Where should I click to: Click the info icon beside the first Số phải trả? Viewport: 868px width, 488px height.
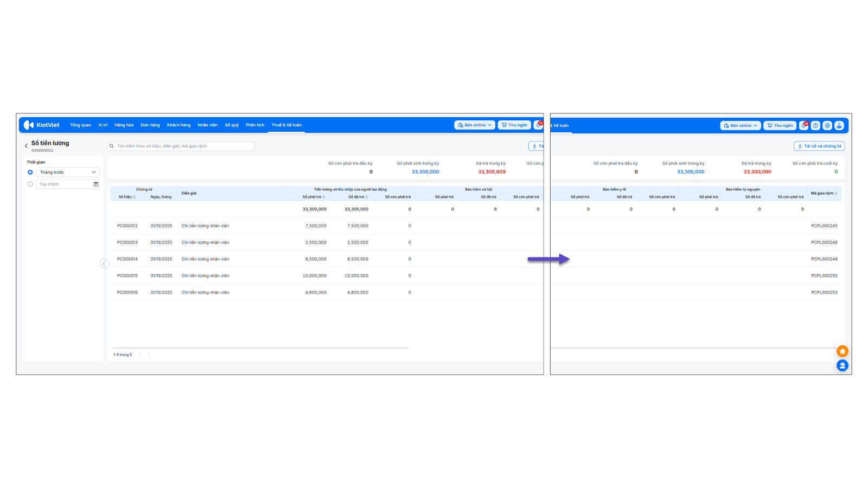click(324, 197)
